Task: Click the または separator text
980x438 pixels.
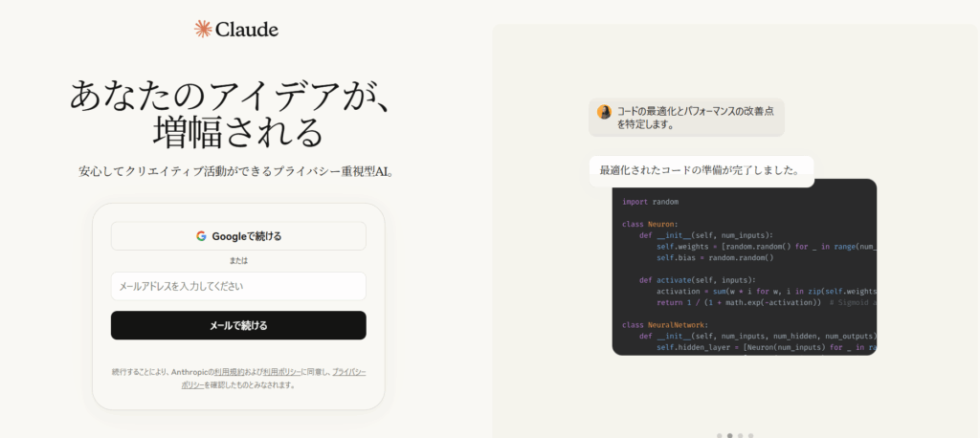Action: point(238,260)
